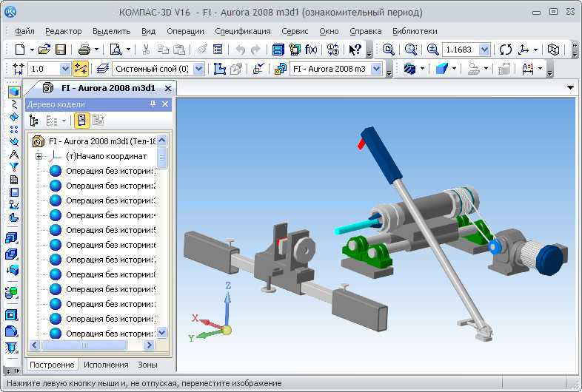The width and height of the screenshot is (582, 392).
Task: Pin the Дерево модели panel
Action: pyautogui.click(x=153, y=105)
